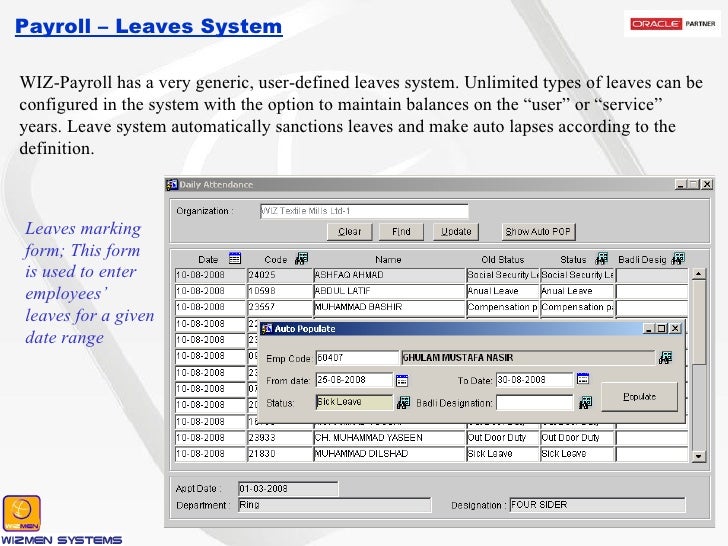The width and height of the screenshot is (728, 546).
Task: Open the Status lookup in Auto Populate
Action: click(x=403, y=403)
